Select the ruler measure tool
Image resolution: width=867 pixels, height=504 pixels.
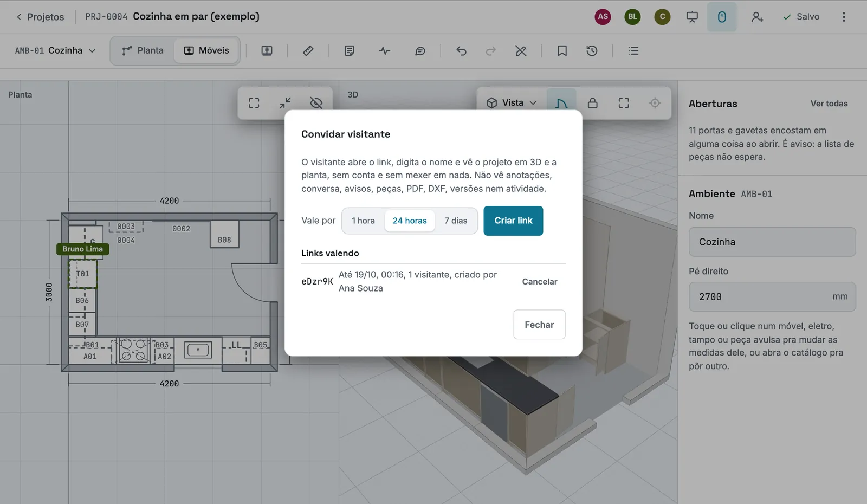[x=308, y=50]
